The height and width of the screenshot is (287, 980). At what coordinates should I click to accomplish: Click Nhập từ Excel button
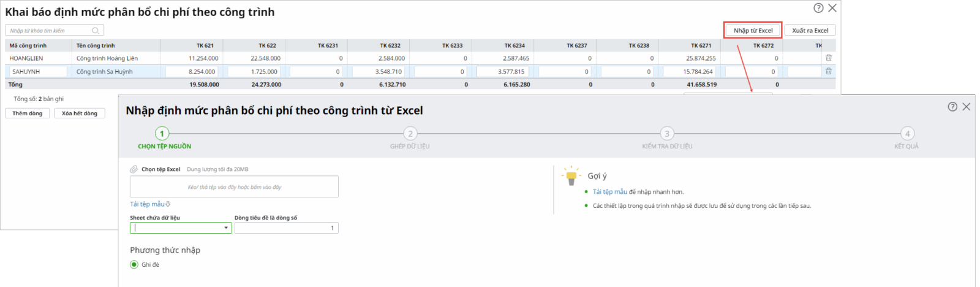[753, 30]
